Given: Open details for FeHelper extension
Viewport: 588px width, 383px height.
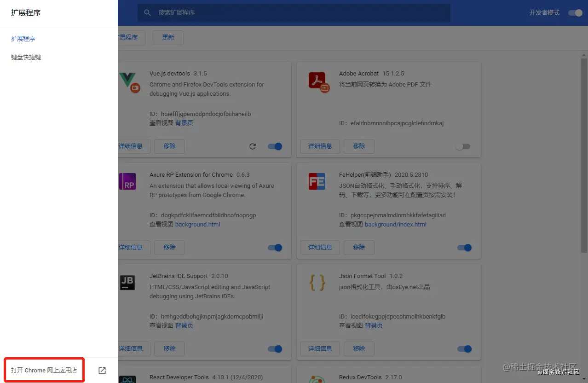Looking at the screenshot, I should click(320, 247).
